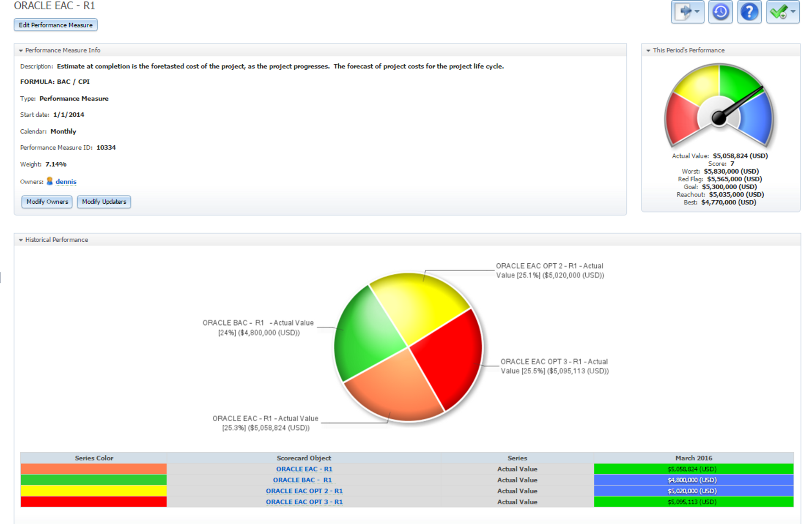The height and width of the screenshot is (524, 812).
Task: Click the yellow series color swatch
Action: click(93, 491)
